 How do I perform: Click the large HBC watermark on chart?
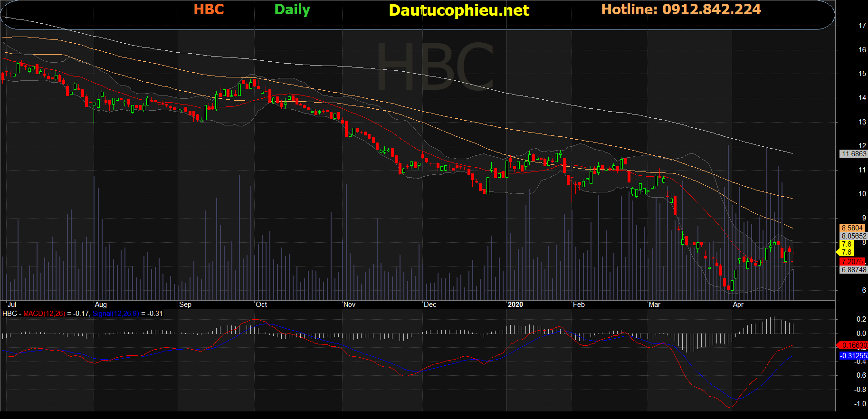pos(435,67)
